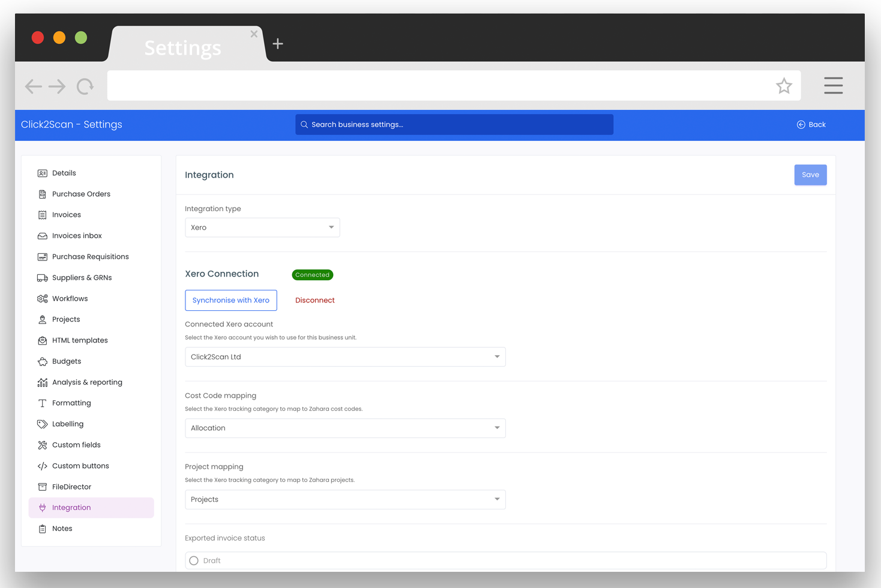Open the Invoices inbox section
The width and height of the screenshot is (881, 588).
[77, 235]
